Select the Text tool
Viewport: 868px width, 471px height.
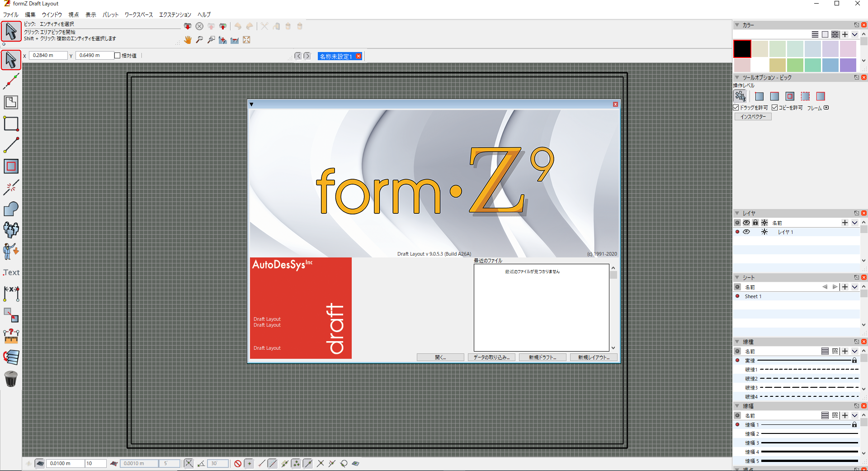11,272
